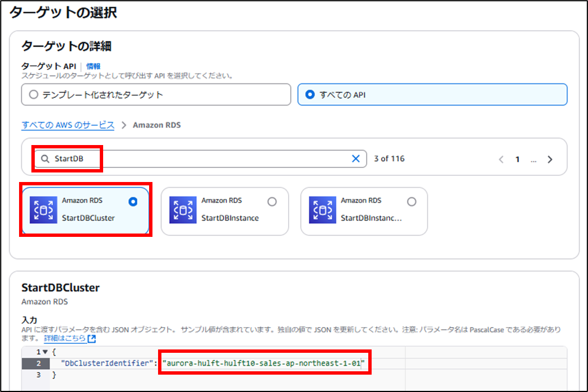The image size is (588, 392).
Task: Click the StartDBInstance card label
Action: tap(230, 218)
